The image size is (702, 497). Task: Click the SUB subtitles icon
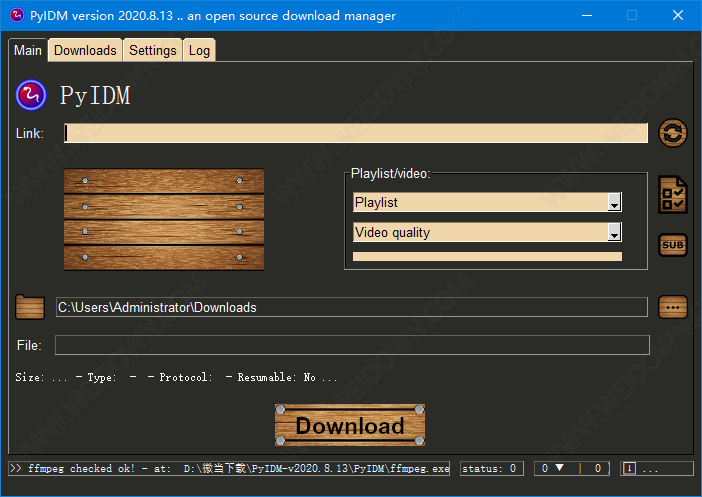pyautogui.click(x=672, y=245)
